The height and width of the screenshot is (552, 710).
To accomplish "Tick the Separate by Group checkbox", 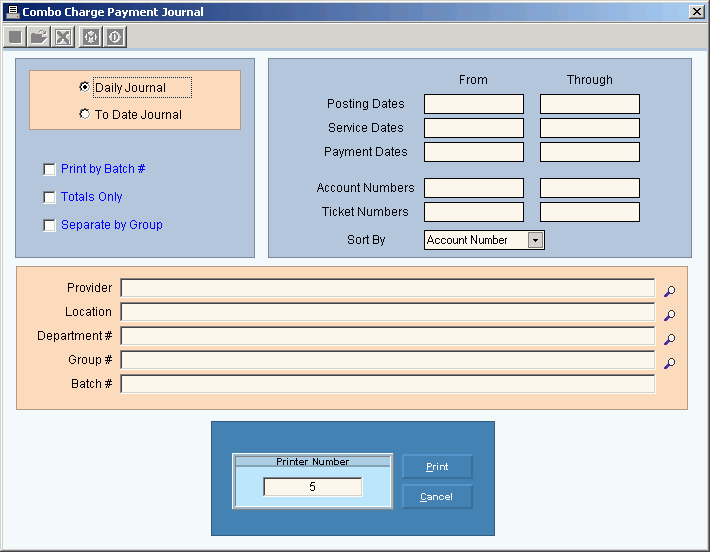I will (x=49, y=225).
